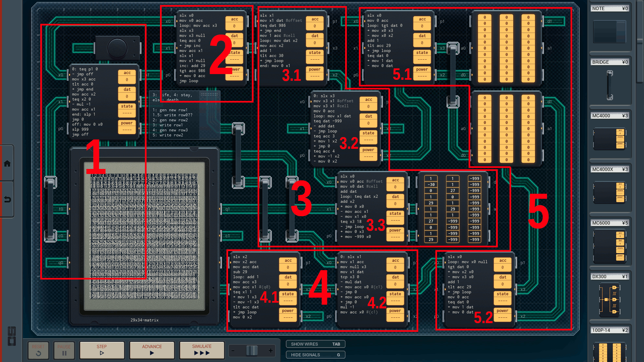The image size is (644, 362).
Task: Select the 100P-14 memory part
Action: click(609, 352)
